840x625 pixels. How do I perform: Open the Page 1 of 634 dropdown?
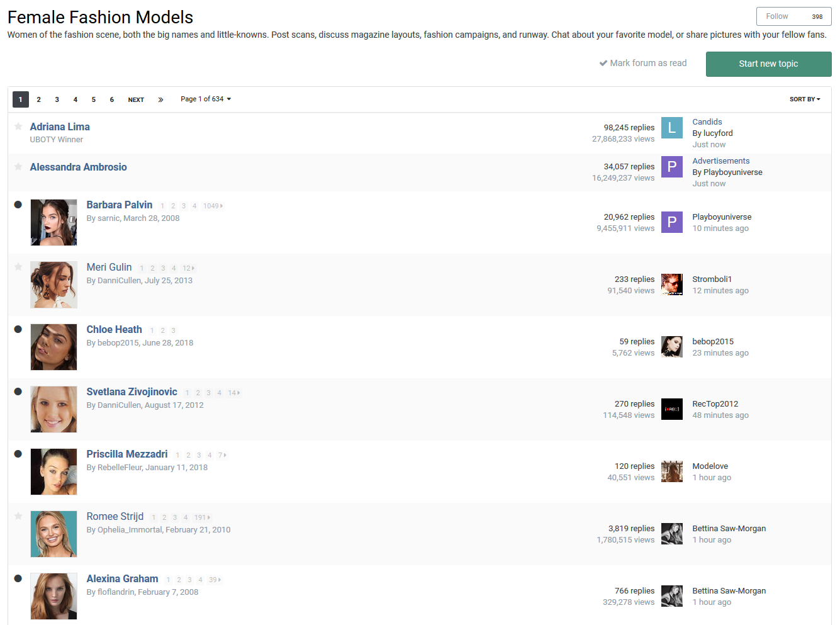(206, 99)
